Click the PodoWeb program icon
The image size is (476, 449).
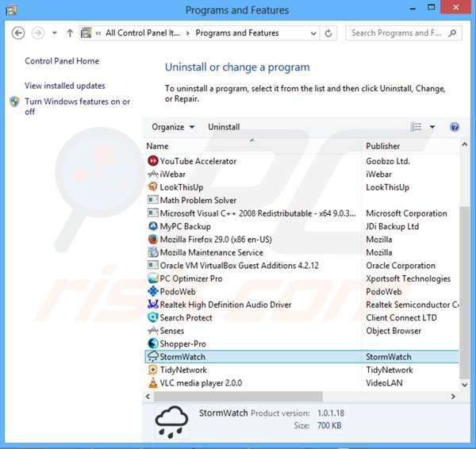(152, 291)
